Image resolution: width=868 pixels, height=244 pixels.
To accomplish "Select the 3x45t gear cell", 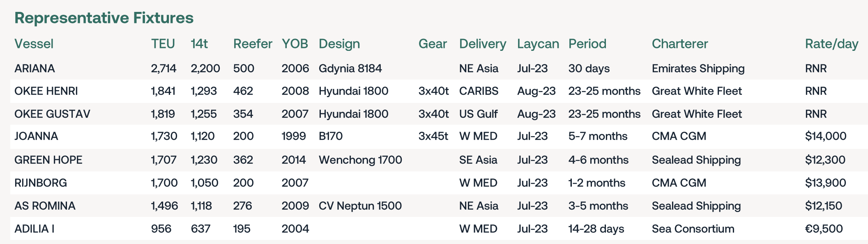I will (x=433, y=136).
